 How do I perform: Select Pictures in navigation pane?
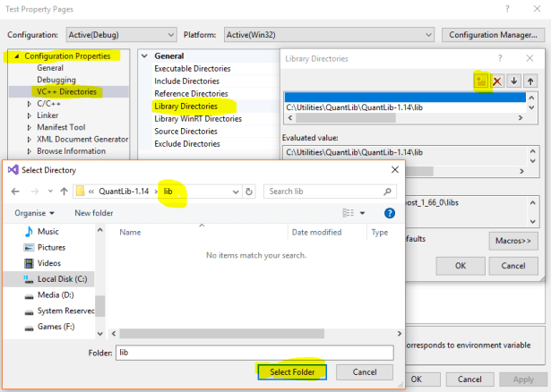click(x=51, y=247)
